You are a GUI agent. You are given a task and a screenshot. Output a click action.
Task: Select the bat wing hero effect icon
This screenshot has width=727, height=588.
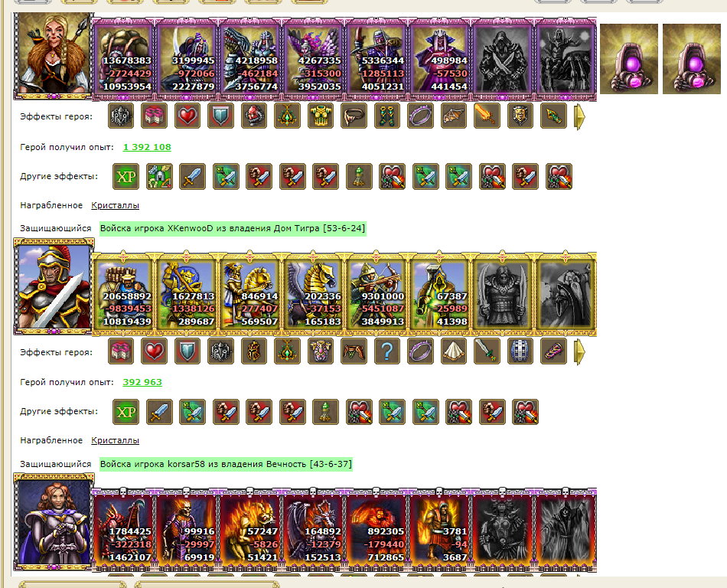tap(454, 116)
